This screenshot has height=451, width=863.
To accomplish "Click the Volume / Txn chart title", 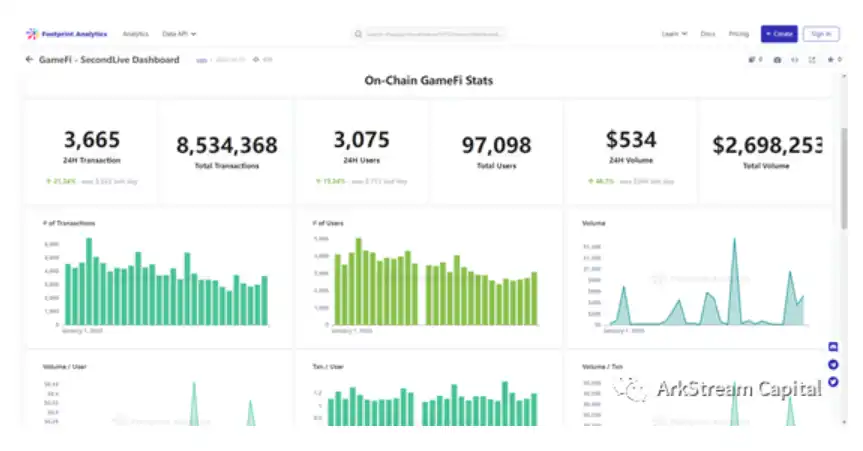I will tap(603, 366).
